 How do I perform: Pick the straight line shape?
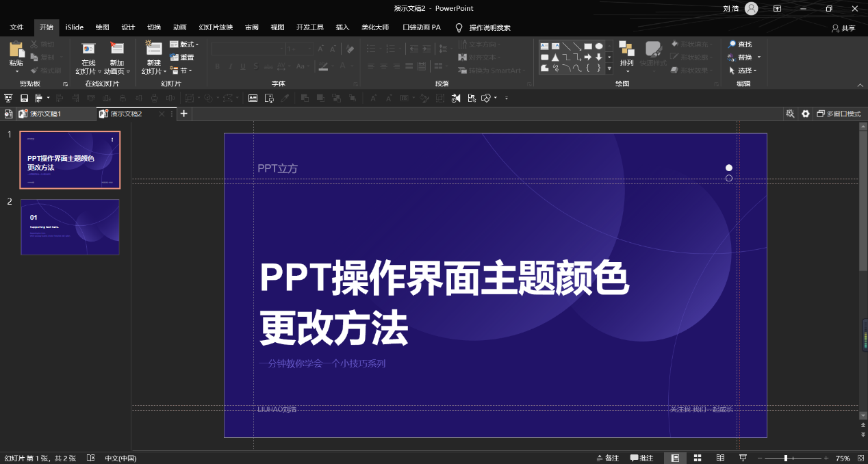pos(566,47)
